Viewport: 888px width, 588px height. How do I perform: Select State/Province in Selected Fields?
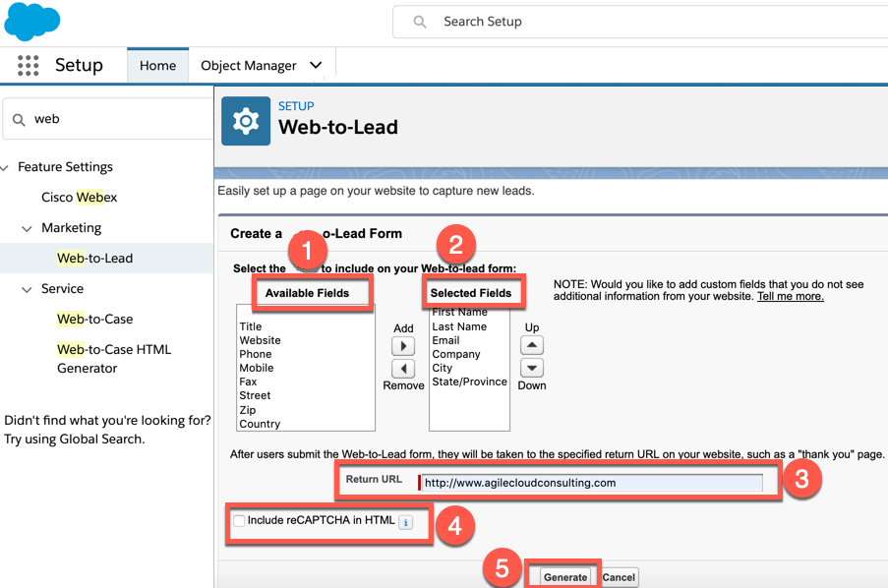[469, 382]
